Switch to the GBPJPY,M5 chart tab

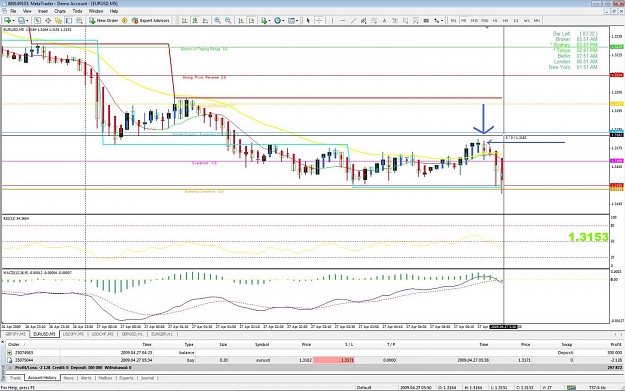click(16, 334)
